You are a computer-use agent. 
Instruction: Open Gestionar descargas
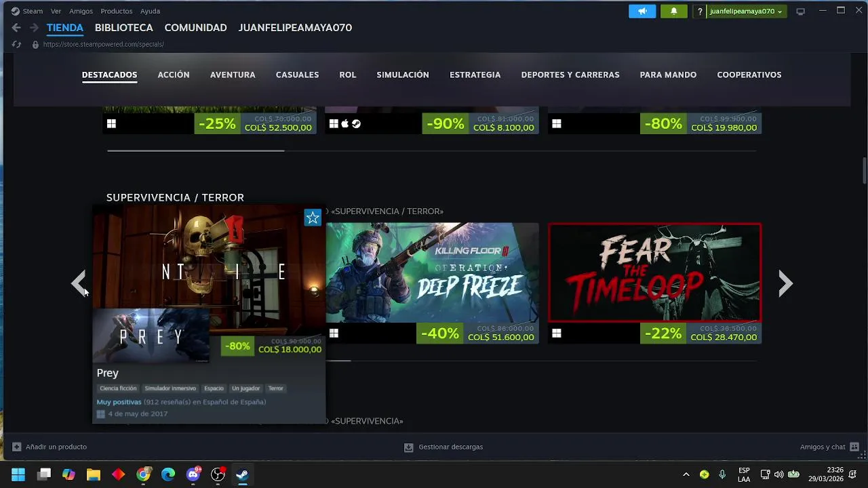[451, 447]
